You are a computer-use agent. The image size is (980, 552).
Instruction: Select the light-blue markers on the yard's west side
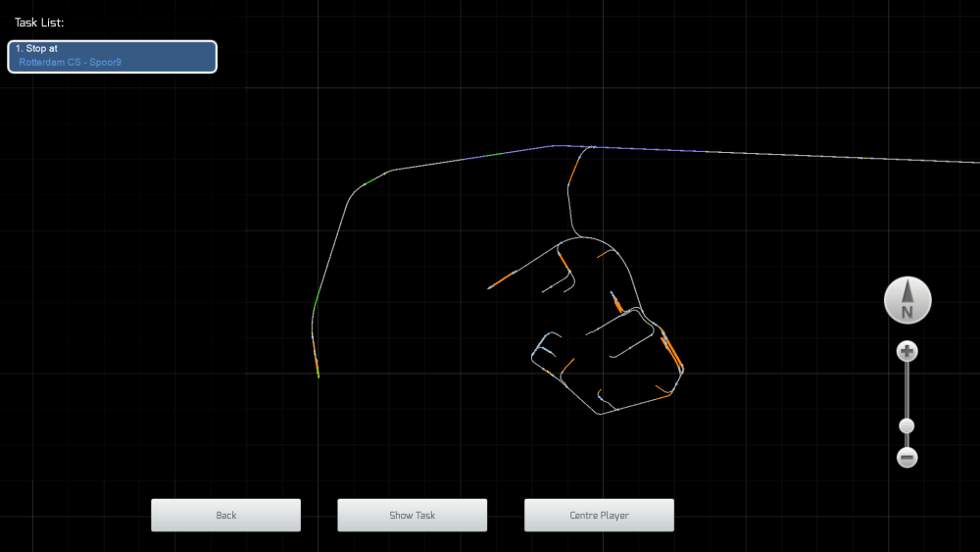[543, 346]
